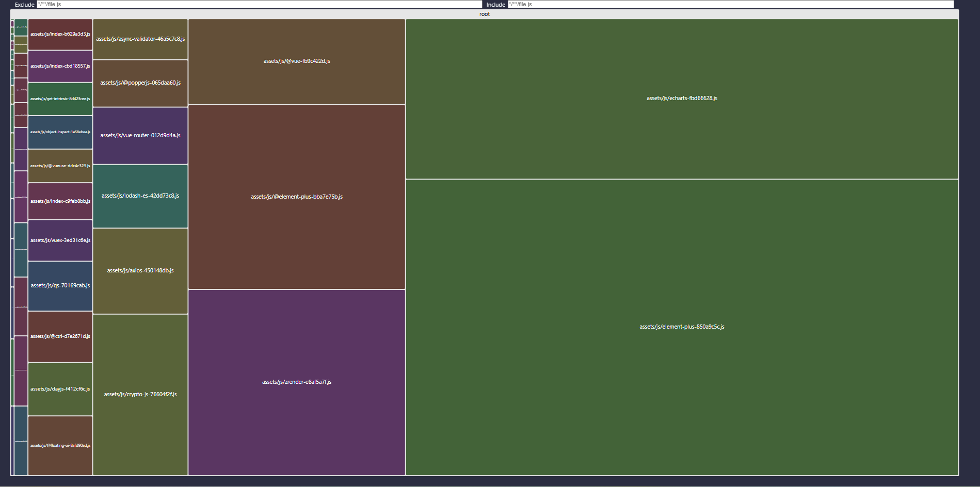980x487 pixels.
Task: Click the assets/js/crypto-js-76604f2f.js rectangle
Action: (140, 394)
